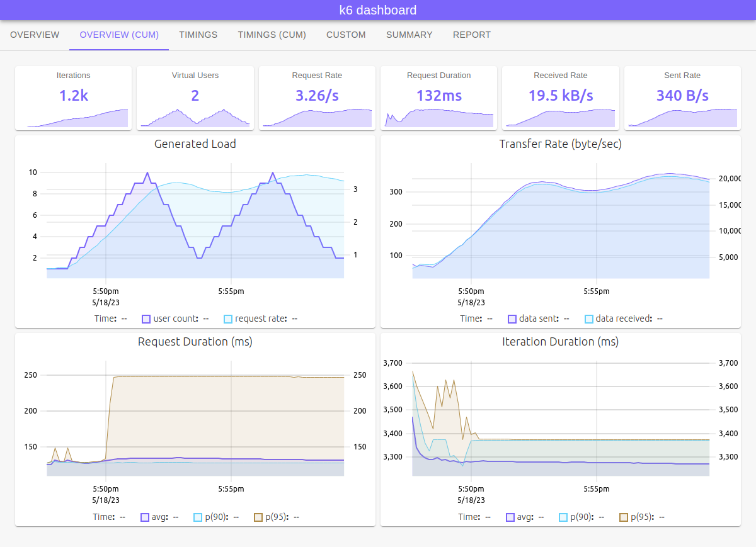This screenshot has width=756, height=547.
Task: Click the 5:55pm tick in Generated Load chart
Action: pos(231,291)
